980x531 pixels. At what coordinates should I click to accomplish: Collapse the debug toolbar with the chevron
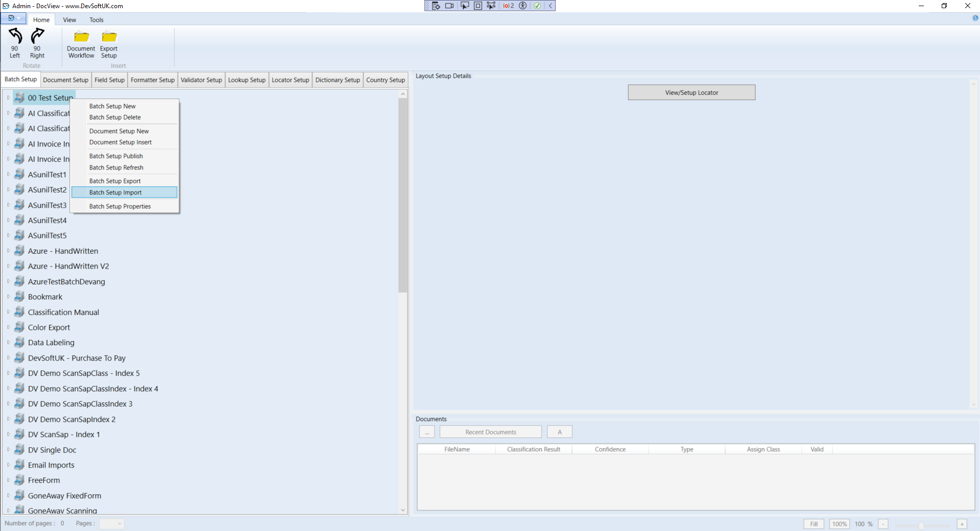(x=551, y=6)
